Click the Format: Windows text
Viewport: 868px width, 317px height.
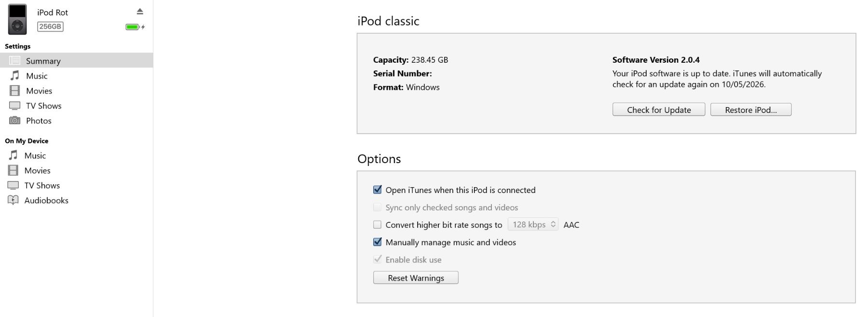(x=406, y=87)
